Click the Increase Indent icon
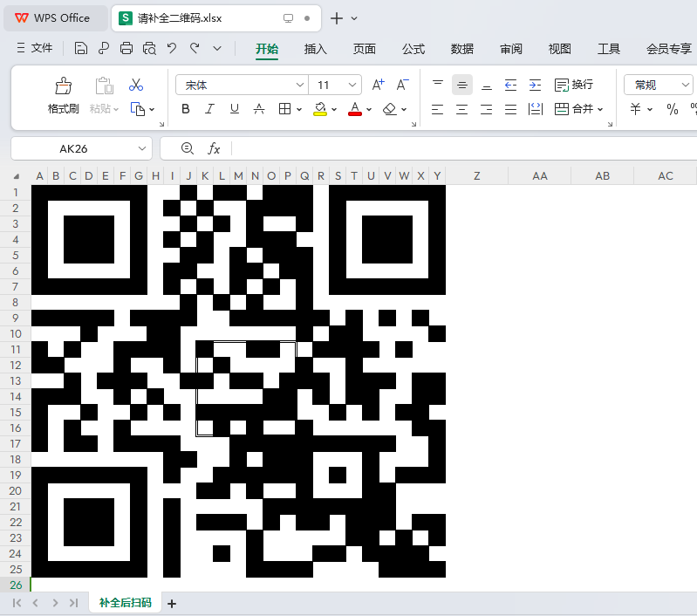The height and width of the screenshot is (616, 697). click(x=536, y=85)
